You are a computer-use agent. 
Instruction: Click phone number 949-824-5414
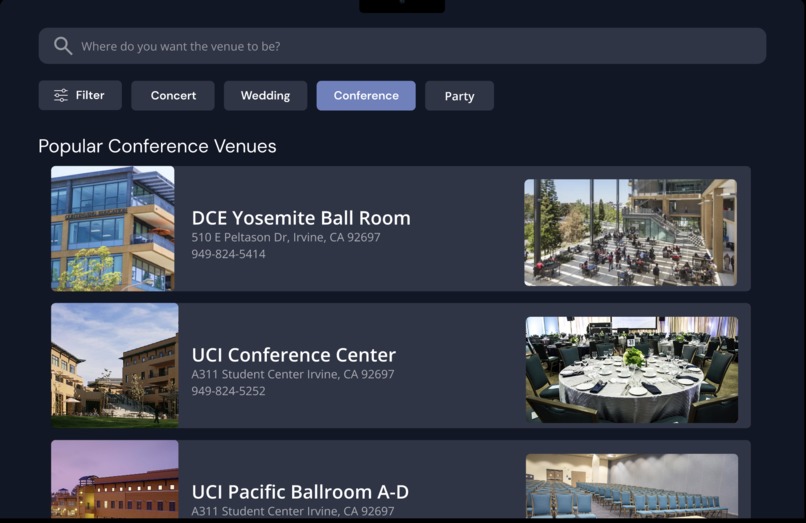(x=229, y=254)
